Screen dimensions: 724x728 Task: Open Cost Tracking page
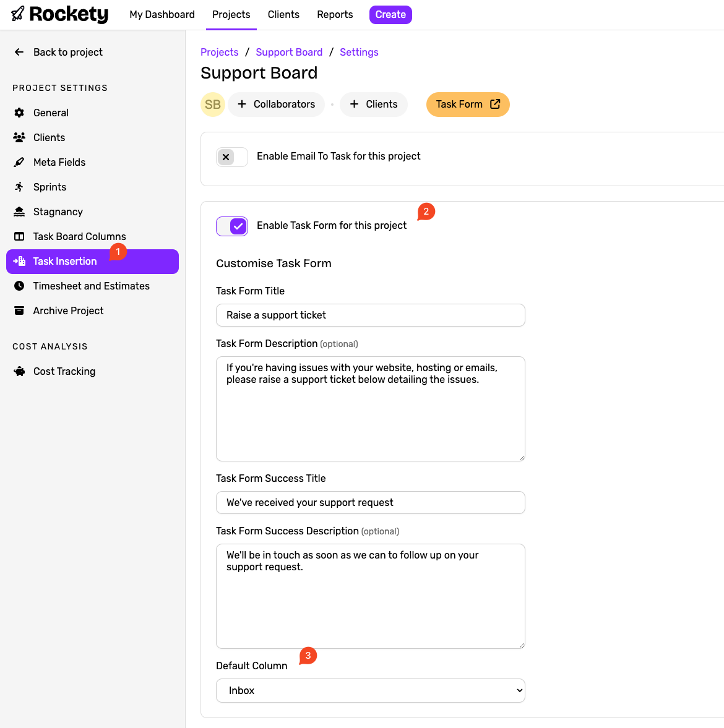coord(92,372)
